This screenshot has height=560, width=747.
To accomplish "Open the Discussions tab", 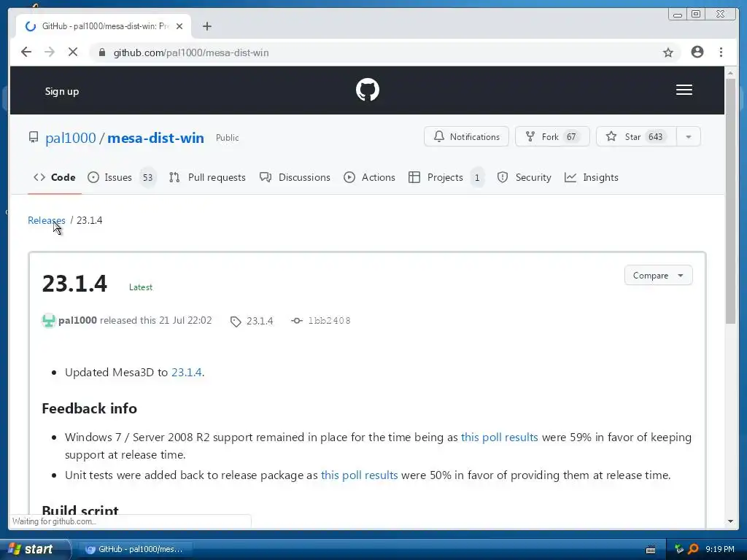I will click(x=295, y=178).
